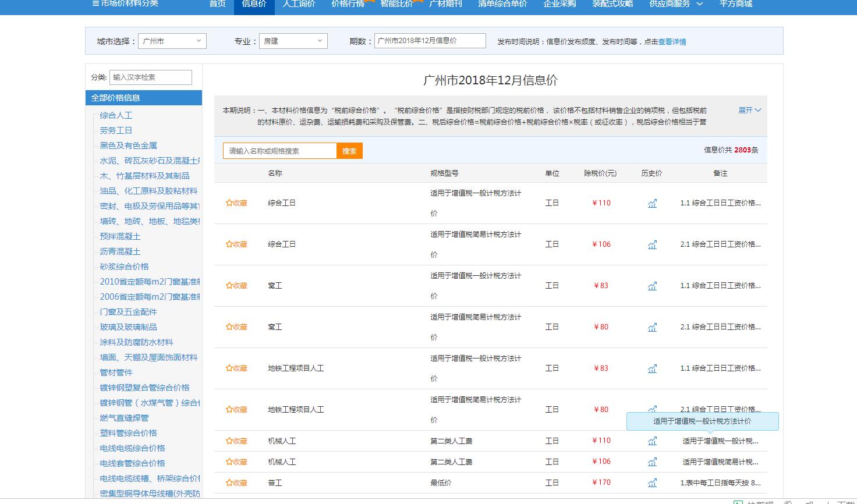
Task: Show history chart for 机械人工 ¥110
Action: click(x=652, y=441)
